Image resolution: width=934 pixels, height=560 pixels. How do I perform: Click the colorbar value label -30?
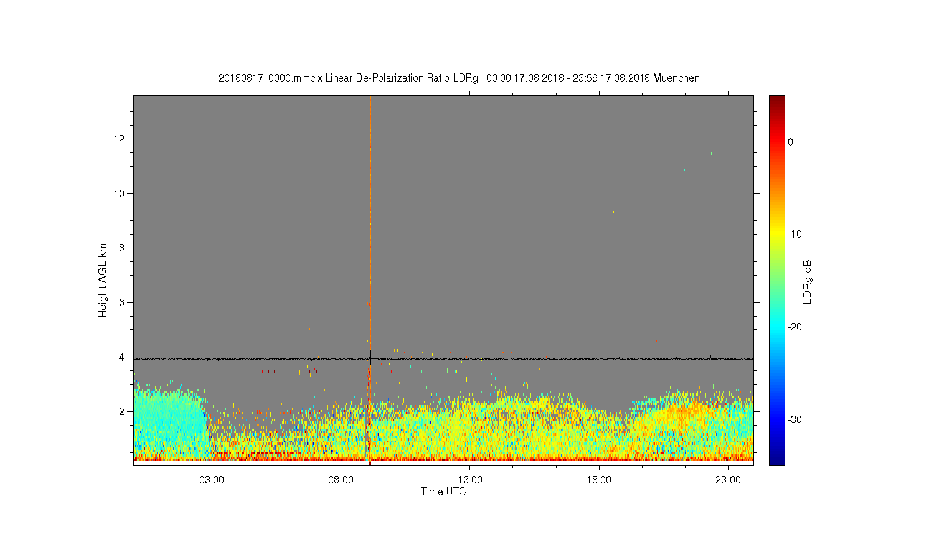[x=795, y=420]
